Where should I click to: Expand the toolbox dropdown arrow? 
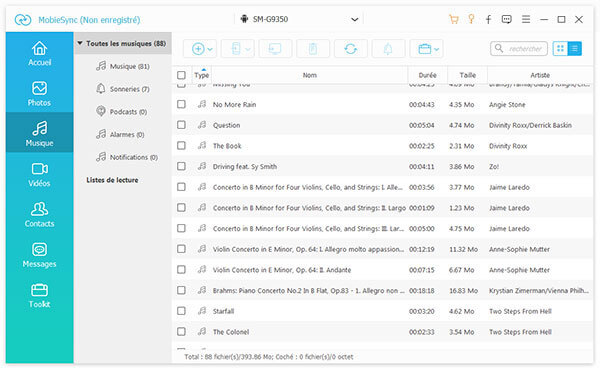click(437, 49)
